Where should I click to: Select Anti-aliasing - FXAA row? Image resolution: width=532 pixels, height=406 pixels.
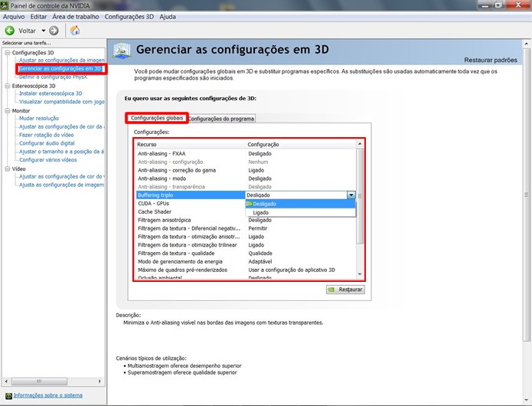(246, 153)
